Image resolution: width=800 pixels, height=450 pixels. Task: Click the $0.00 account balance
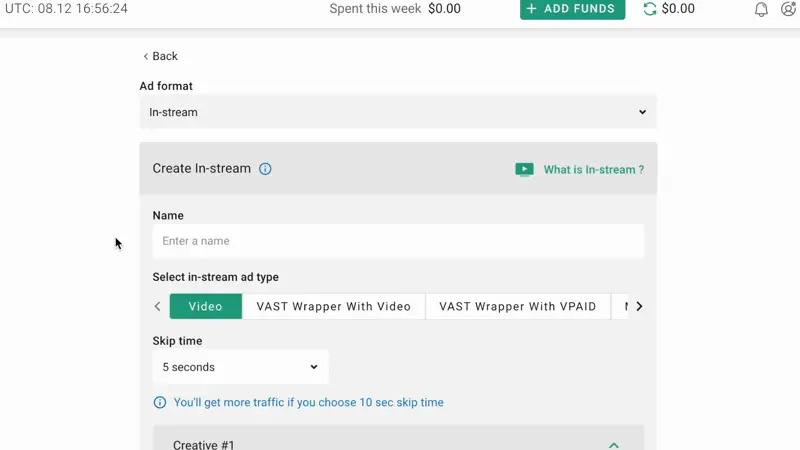tap(678, 9)
